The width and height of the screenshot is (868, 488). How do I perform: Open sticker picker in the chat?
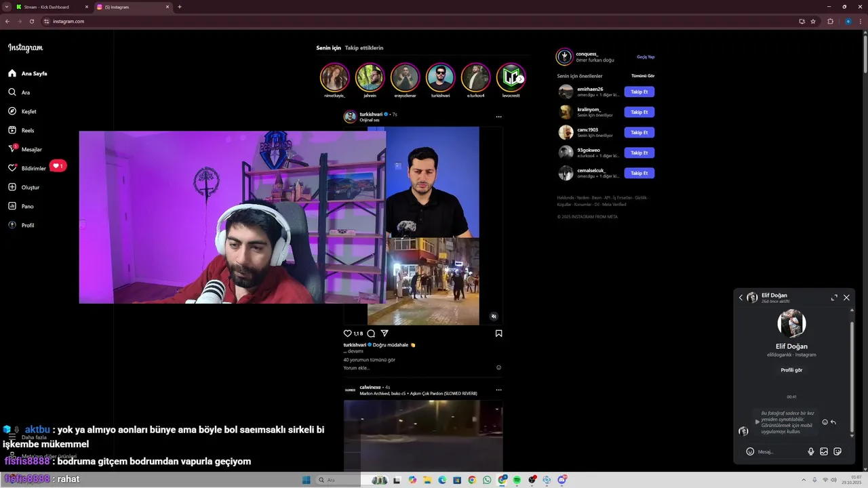(837, 451)
